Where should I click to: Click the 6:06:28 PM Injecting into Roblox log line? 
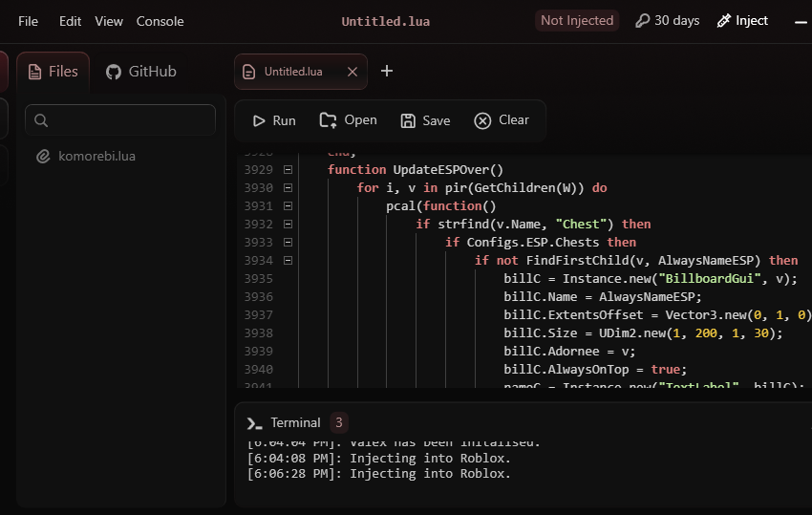coord(378,474)
